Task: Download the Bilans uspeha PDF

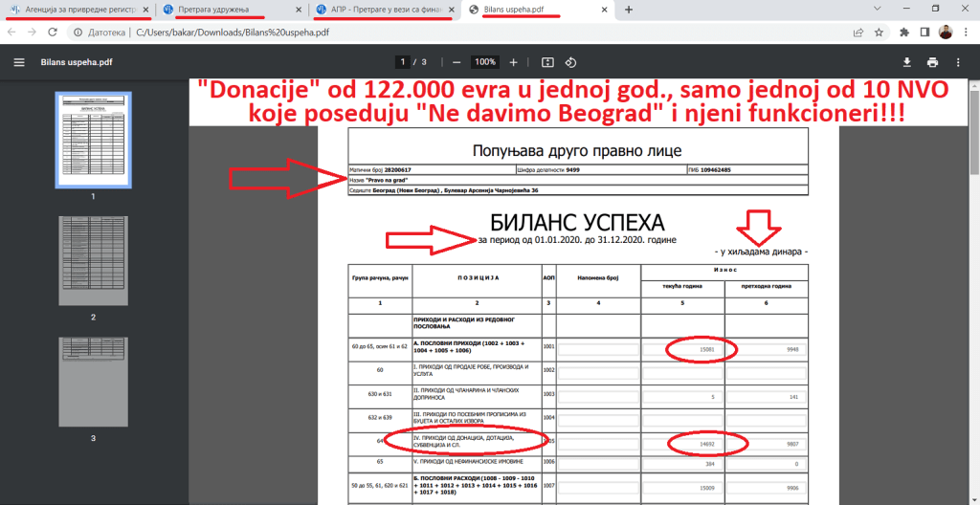Action: coord(907,62)
